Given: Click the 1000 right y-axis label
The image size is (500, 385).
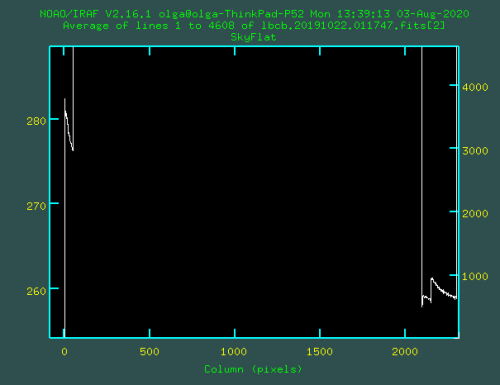Looking at the screenshot, I should coord(475,276).
